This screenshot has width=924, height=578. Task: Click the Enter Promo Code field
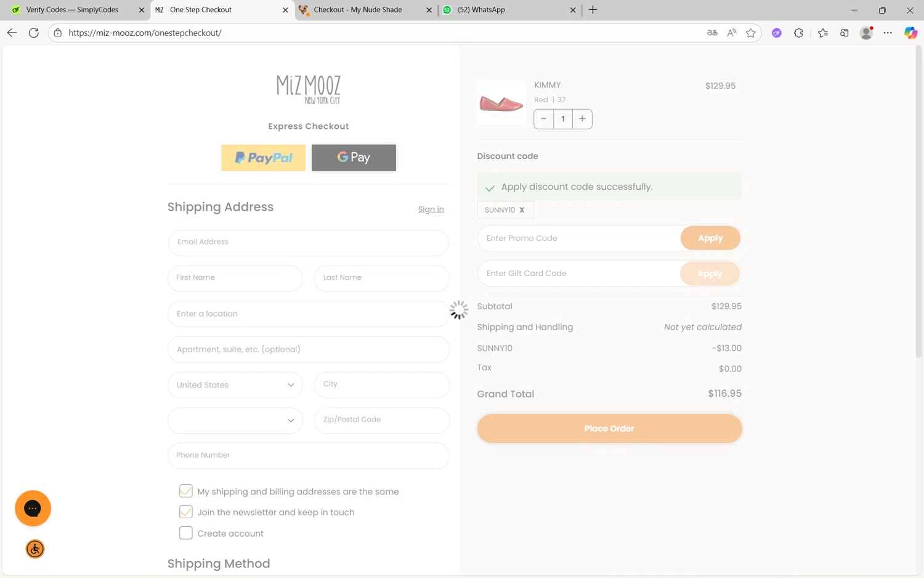coord(579,238)
